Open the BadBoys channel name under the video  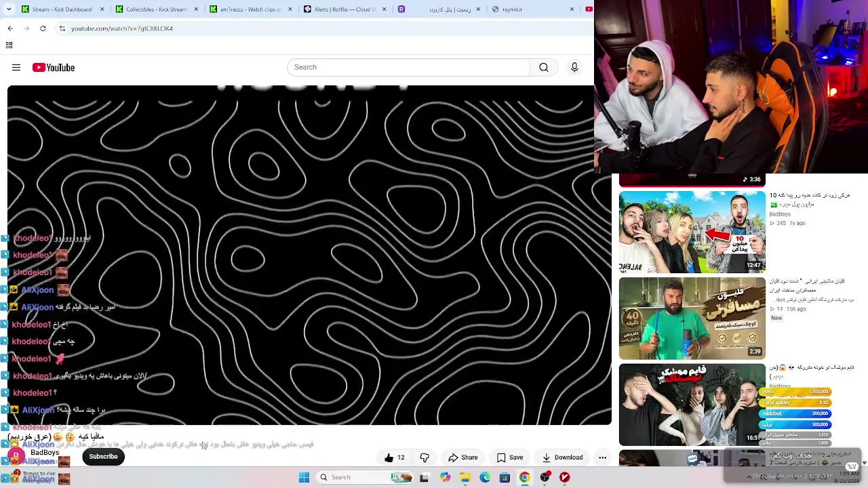[x=45, y=453]
